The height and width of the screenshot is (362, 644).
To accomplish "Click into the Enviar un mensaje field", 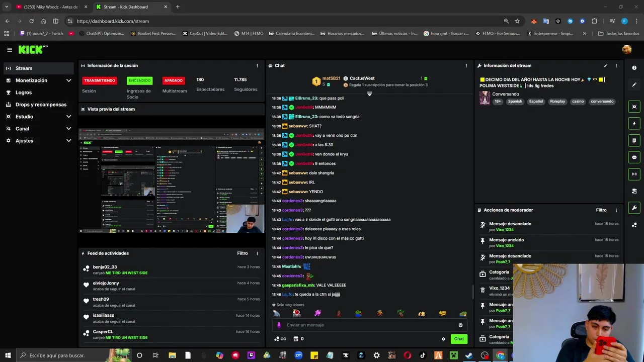I will 370,325.
